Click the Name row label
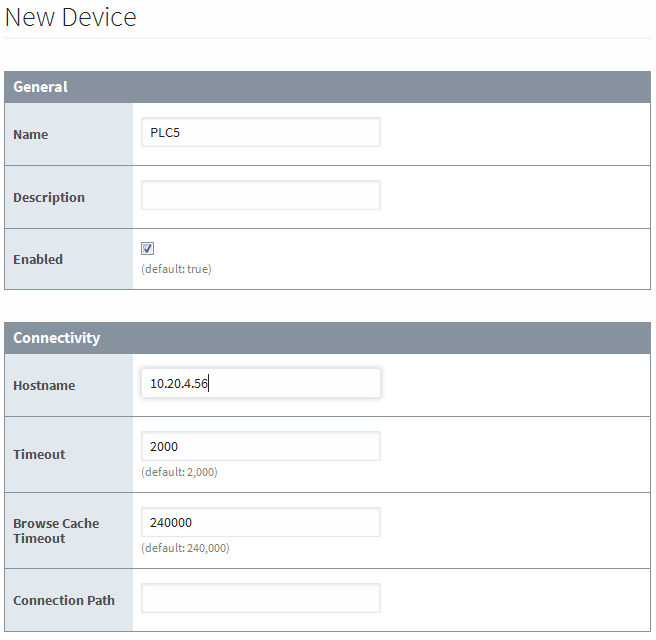 point(30,135)
